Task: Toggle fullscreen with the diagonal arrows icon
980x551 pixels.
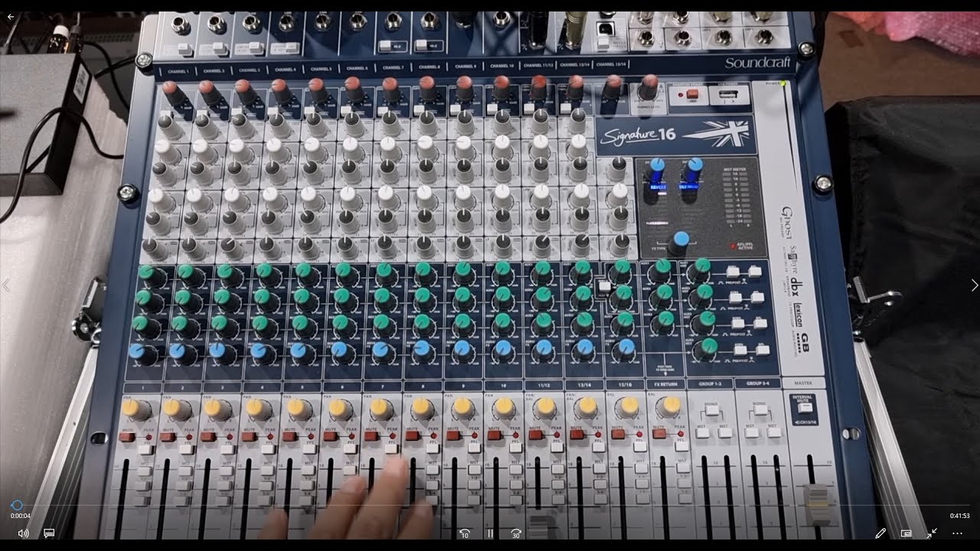Action: (932, 533)
